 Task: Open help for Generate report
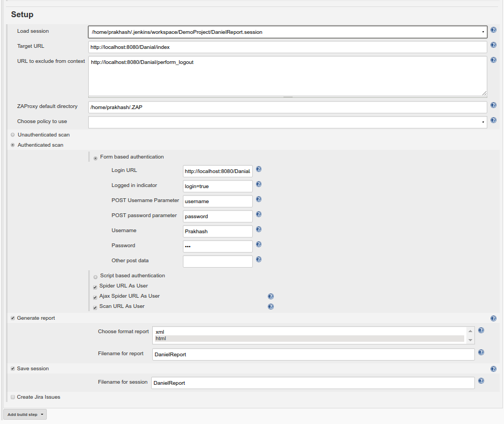click(x=493, y=318)
